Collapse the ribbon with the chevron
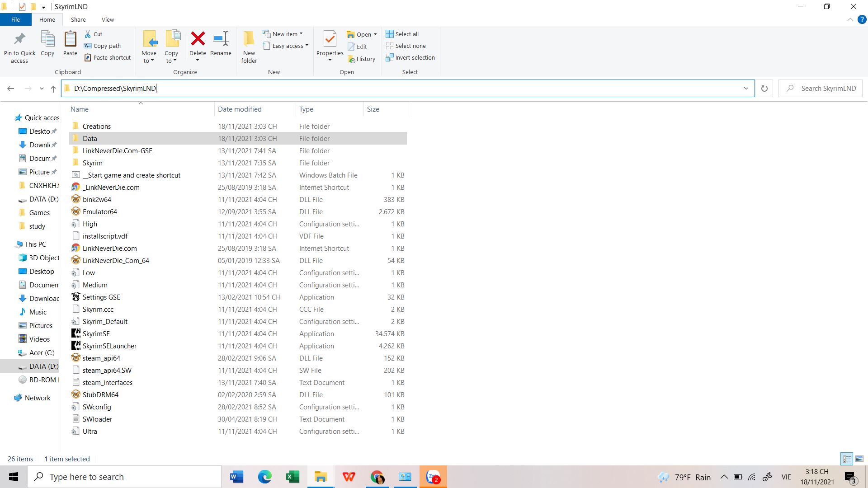 pyautogui.click(x=850, y=20)
